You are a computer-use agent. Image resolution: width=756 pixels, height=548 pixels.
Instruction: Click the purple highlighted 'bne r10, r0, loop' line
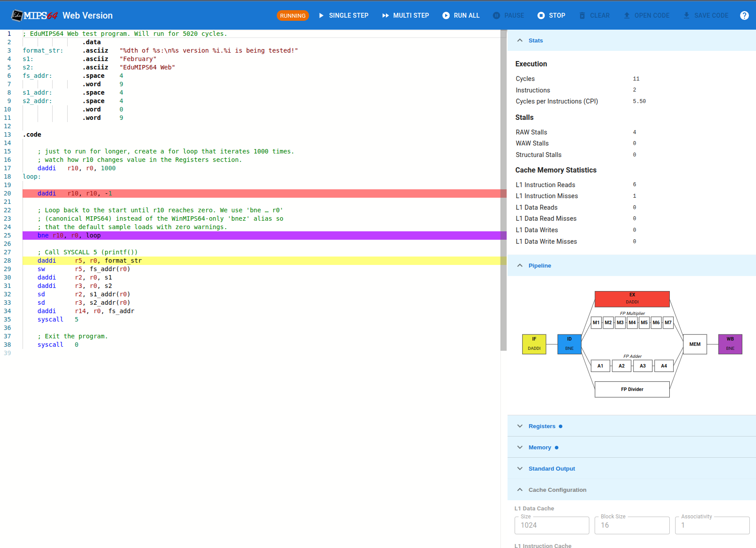click(264, 235)
